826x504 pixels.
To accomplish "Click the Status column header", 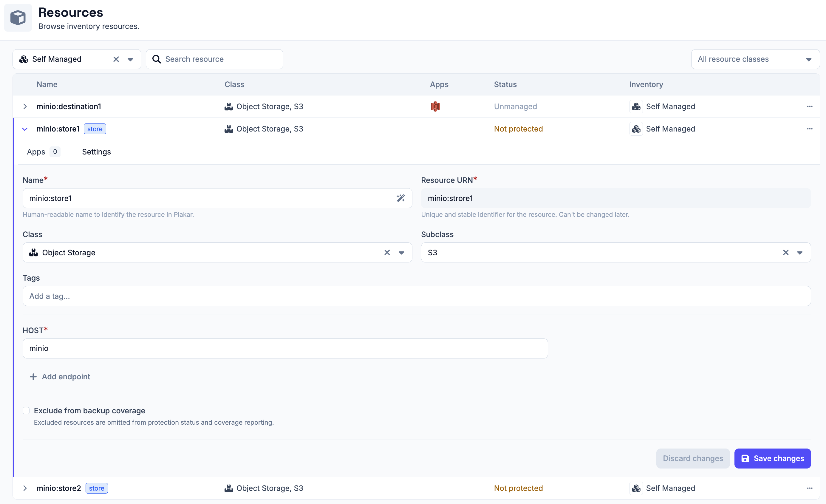I will [x=505, y=84].
